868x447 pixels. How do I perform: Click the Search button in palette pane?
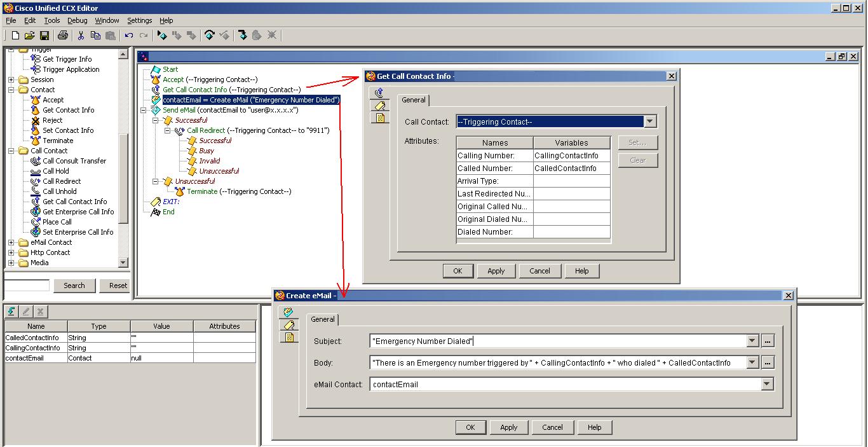(74, 285)
